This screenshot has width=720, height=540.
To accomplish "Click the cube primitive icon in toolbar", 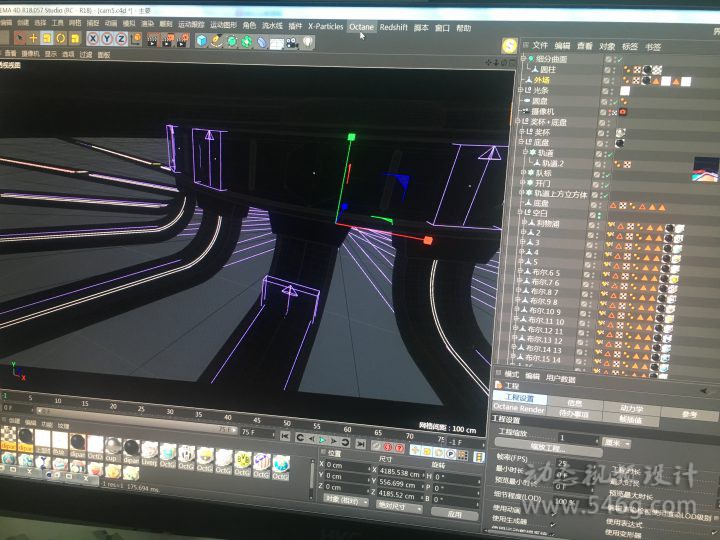I will 201,41.
